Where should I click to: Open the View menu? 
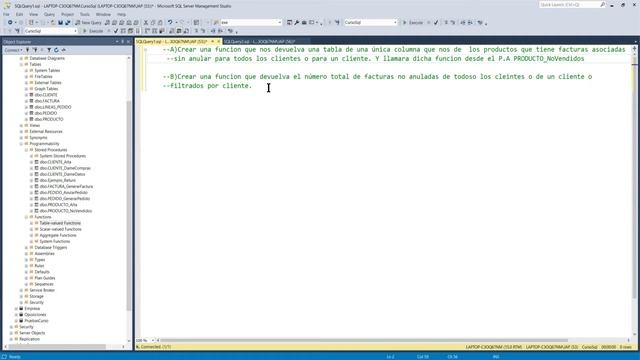[x=33, y=14]
